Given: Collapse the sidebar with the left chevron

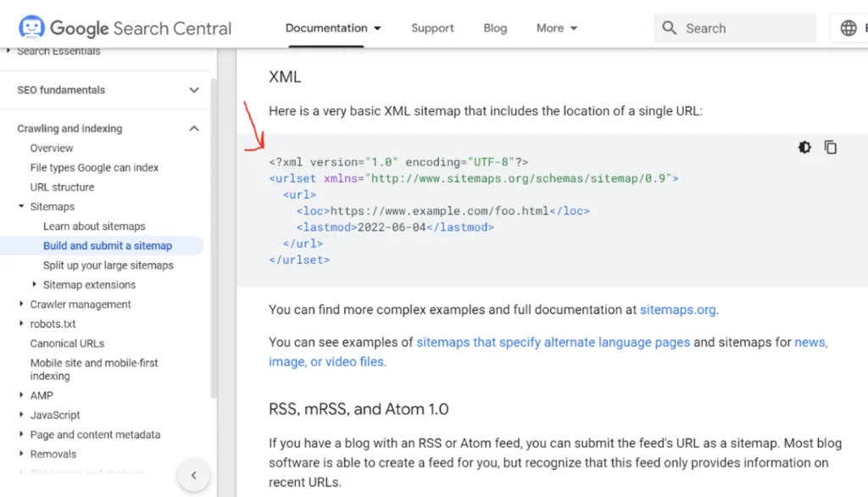Looking at the screenshot, I should 193,475.
